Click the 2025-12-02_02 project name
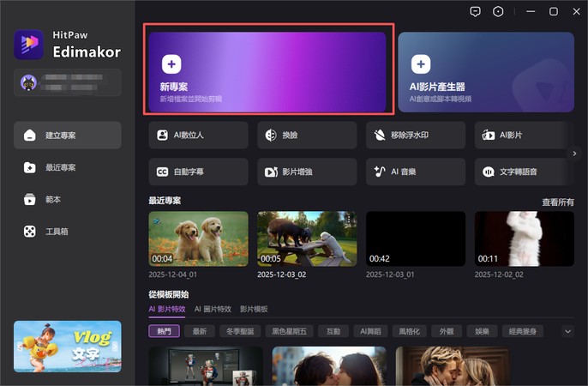 499,274
